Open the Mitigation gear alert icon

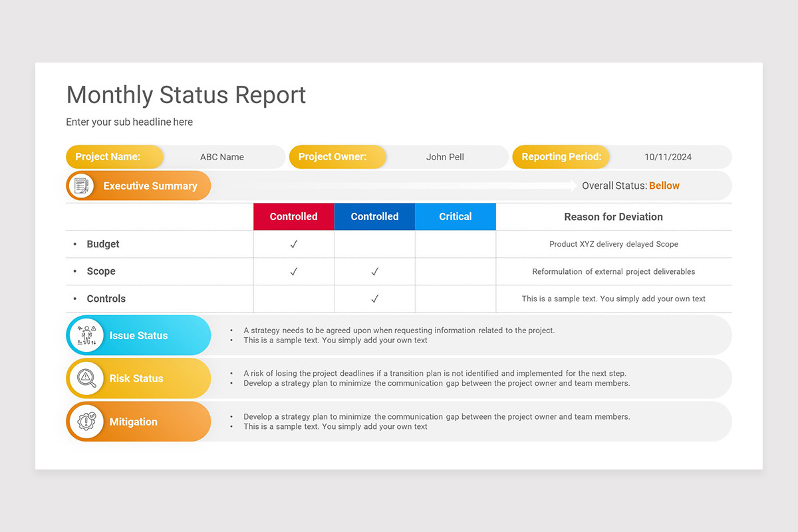click(86, 422)
